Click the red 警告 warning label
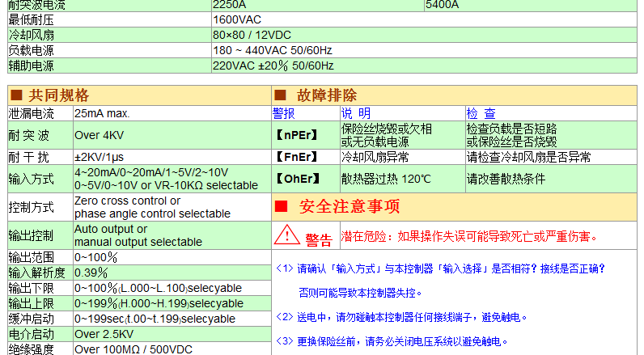 pos(318,239)
